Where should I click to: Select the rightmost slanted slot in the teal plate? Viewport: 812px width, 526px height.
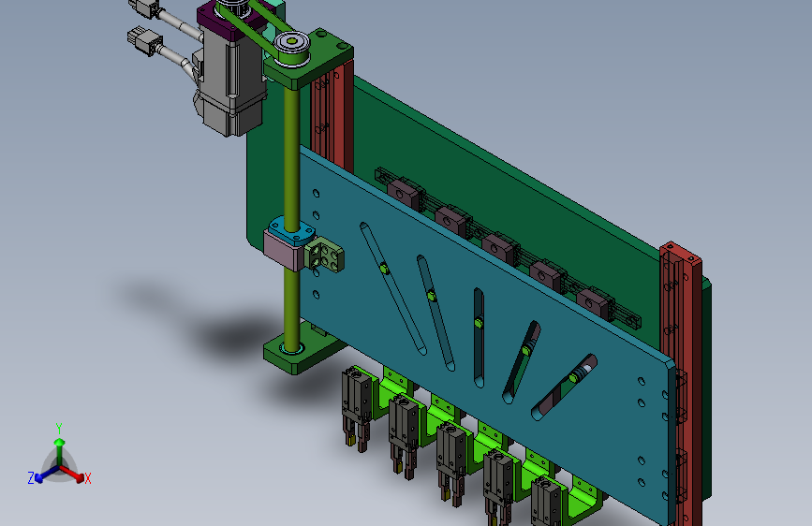pyautogui.click(x=565, y=387)
